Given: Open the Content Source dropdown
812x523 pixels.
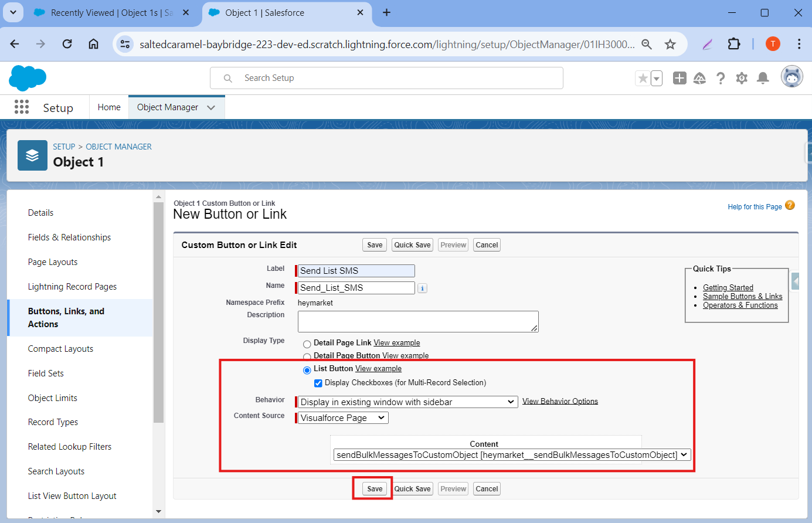Looking at the screenshot, I should coord(343,417).
